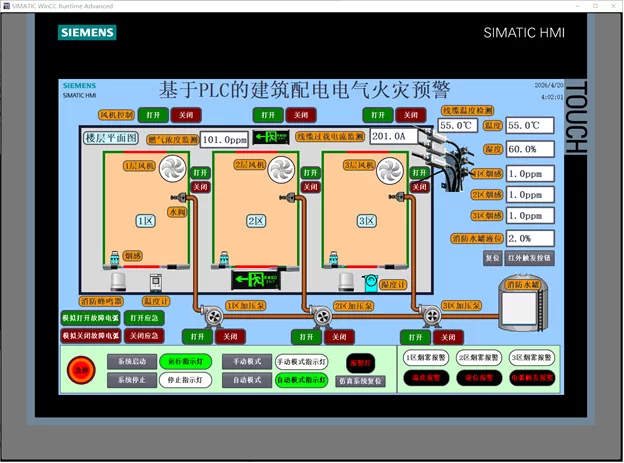
Task: Click the buzzer icon beside the hygrometer
Action: point(346,282)
